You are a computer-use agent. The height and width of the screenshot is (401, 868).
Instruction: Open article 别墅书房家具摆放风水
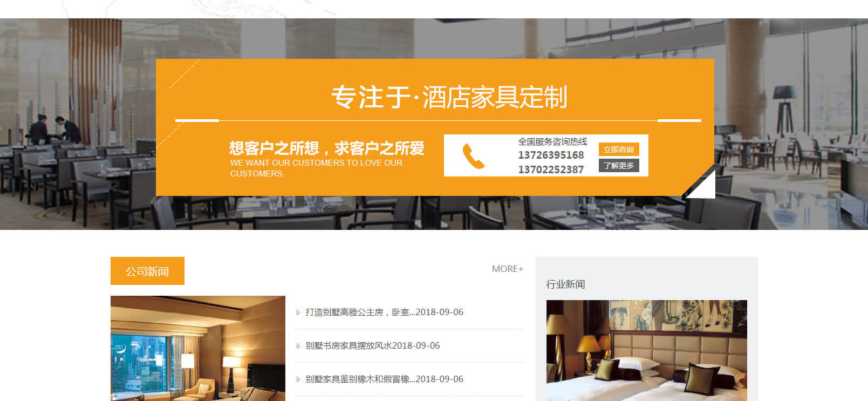pos(372,345)
